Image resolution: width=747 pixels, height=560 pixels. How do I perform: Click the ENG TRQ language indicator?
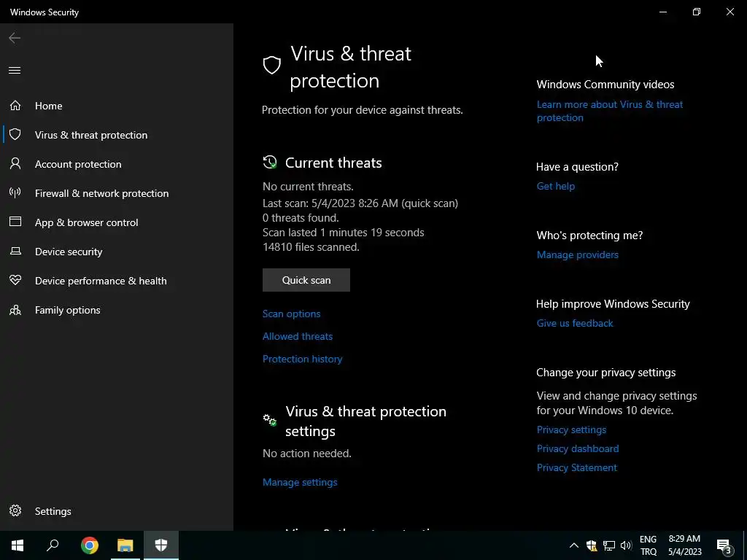coord(649,545)
